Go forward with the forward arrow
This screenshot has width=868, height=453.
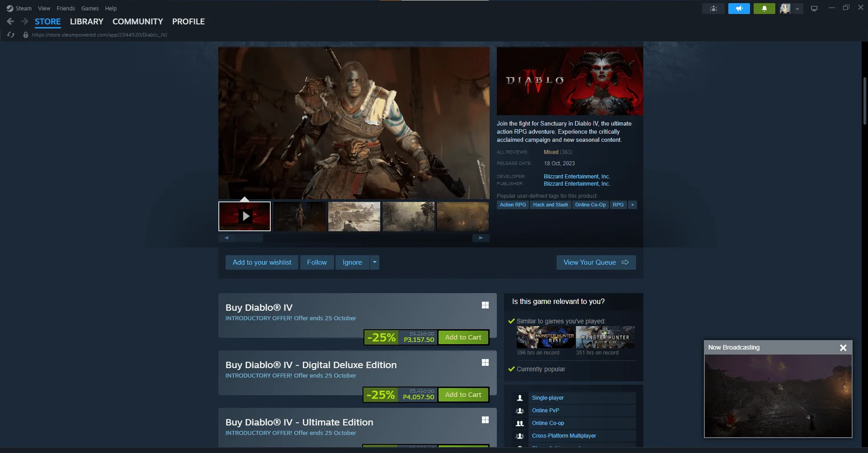point(25,21)
